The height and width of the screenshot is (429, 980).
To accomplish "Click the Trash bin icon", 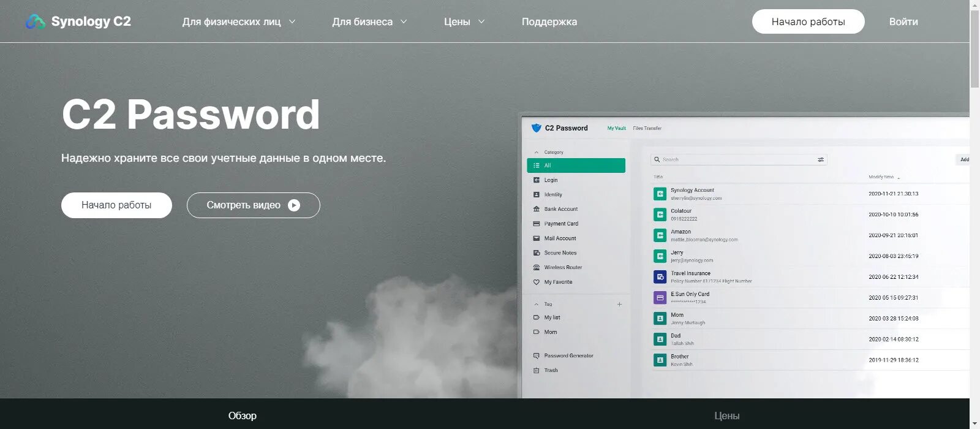I will pos(537,370).
